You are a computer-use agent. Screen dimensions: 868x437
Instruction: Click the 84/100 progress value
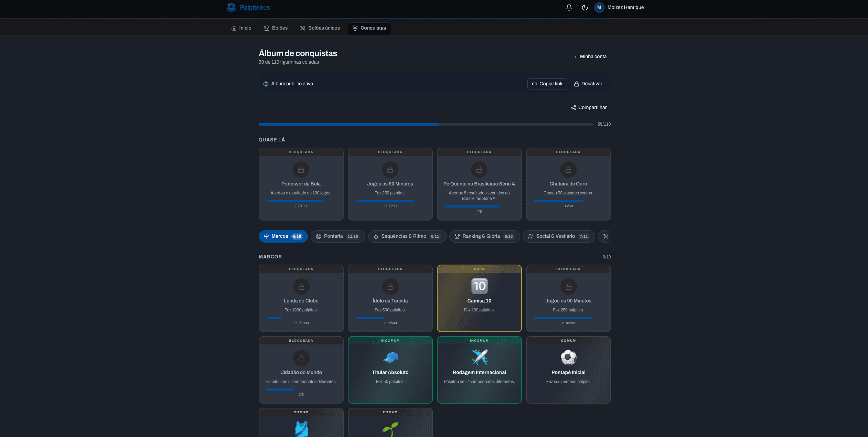tap(301, 206)
